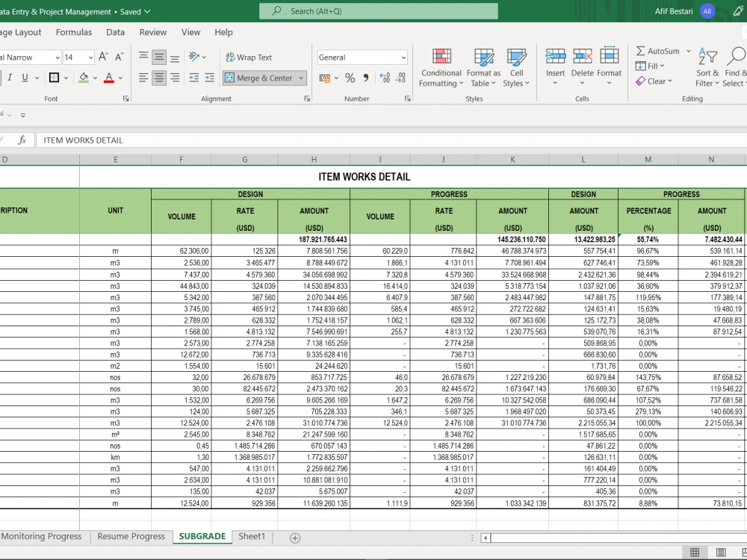Open the fill color dropdown arrow
747x560 pixels.
(96, 78)
